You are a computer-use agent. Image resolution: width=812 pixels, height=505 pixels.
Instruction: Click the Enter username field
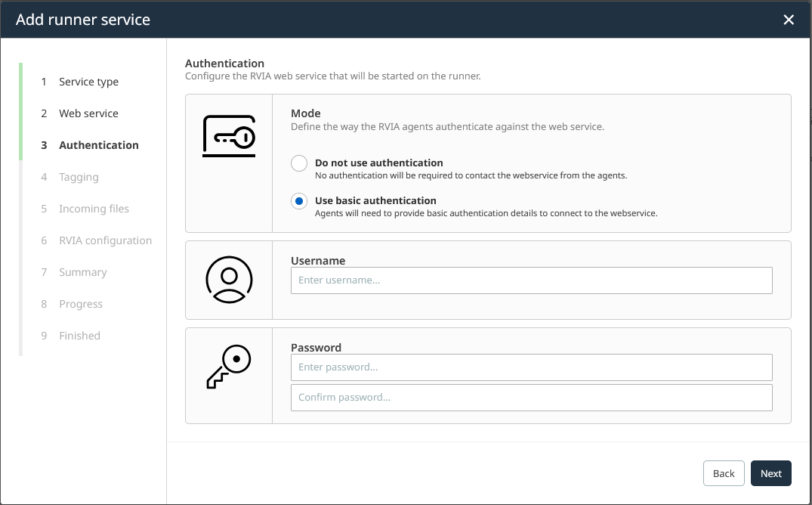531,280
